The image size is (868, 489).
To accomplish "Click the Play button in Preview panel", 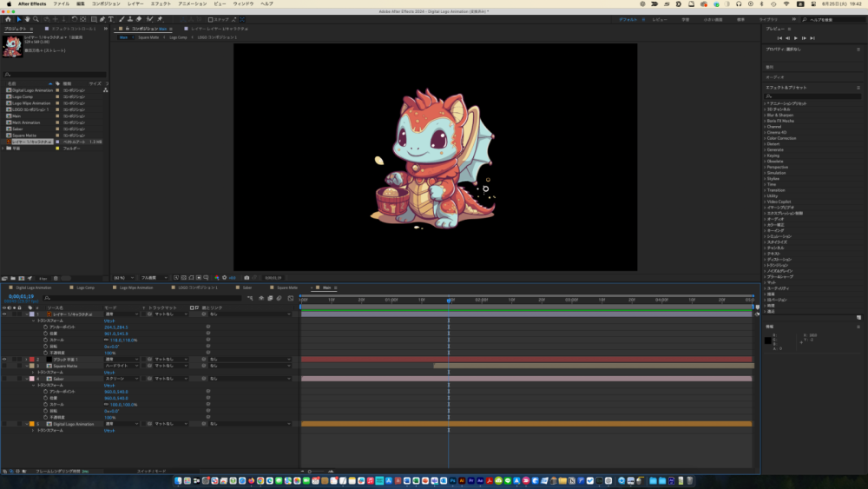I will pyautogui.click(x=797, y=38).
